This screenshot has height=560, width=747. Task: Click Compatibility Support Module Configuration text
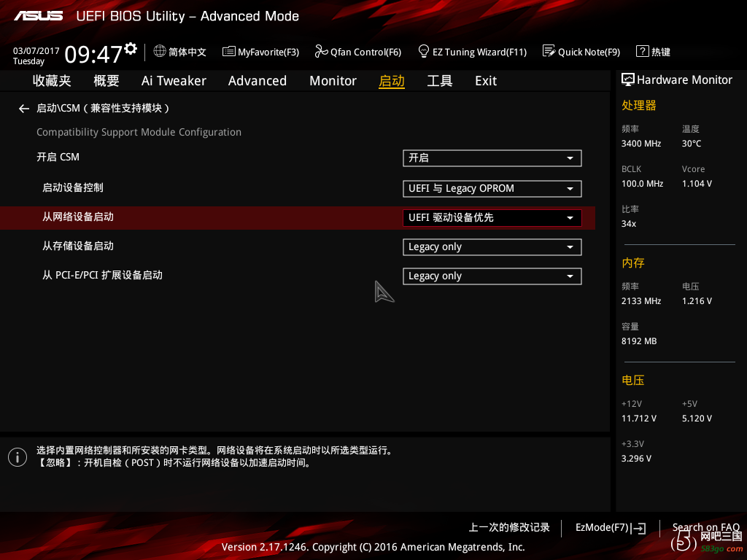[x=139, y=133]
